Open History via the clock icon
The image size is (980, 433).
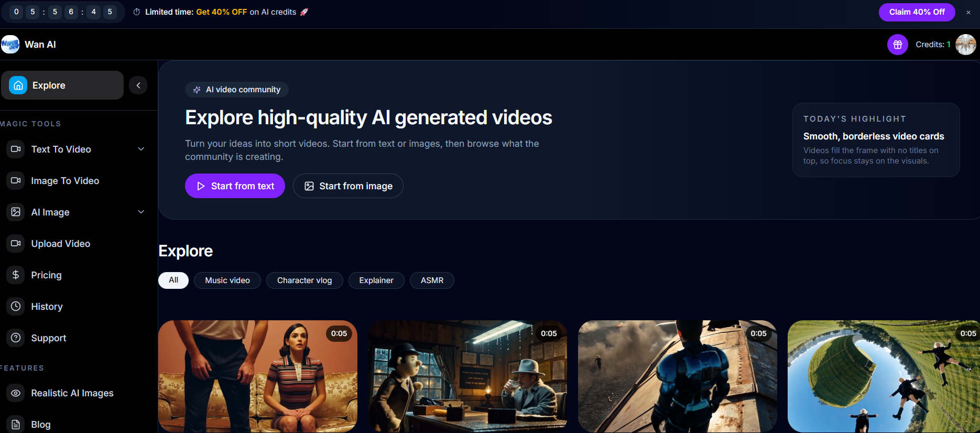click(x=16, y=307)
